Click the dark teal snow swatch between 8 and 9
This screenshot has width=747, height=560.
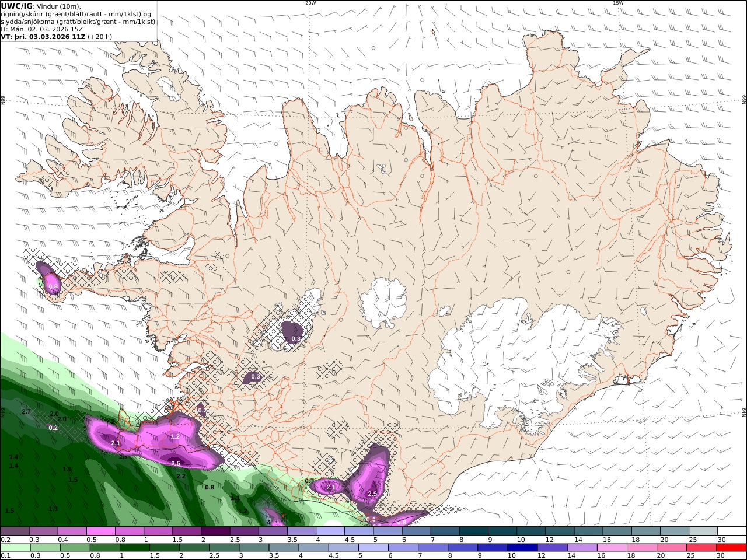pos(473,531)
